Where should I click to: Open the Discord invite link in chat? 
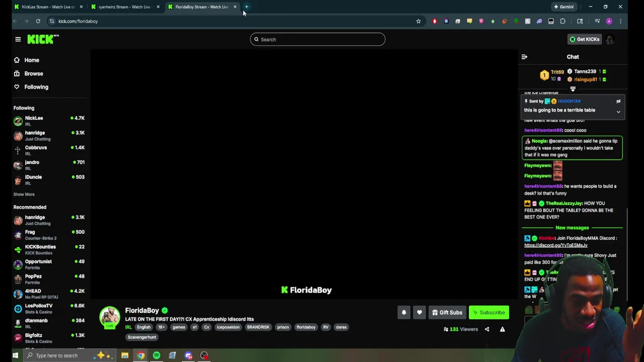555,245
